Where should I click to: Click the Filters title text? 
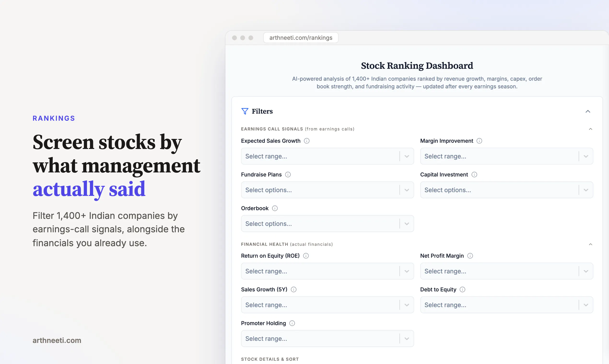262,111
